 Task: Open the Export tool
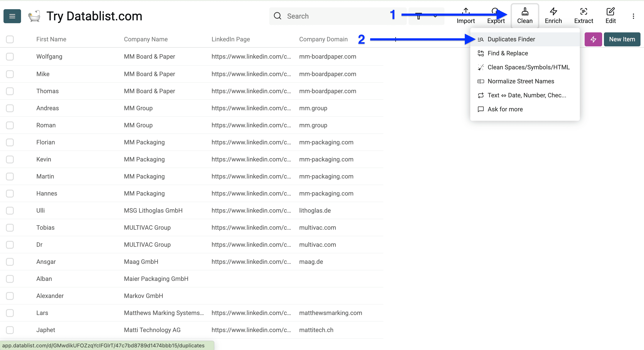[x=496, y=16]
